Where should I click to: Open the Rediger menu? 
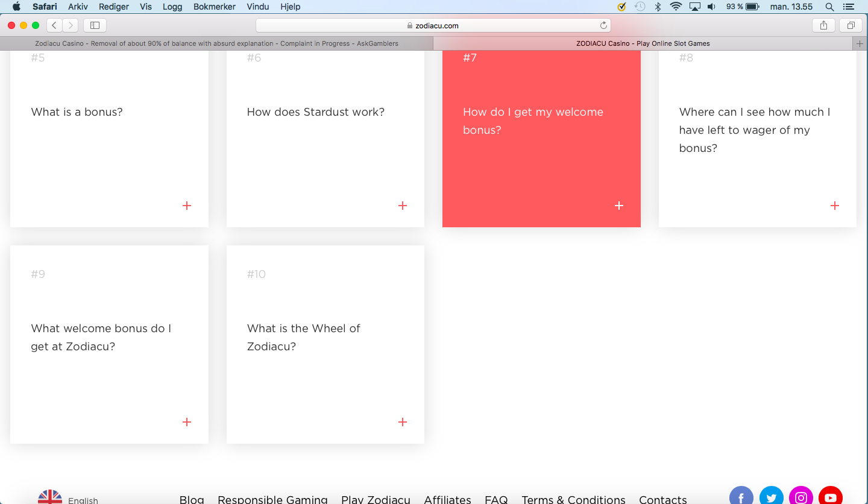[114, 7]
